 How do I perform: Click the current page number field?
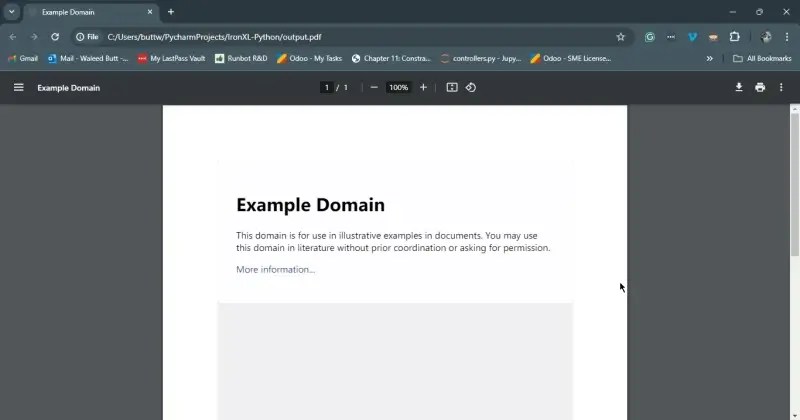[x=327, y=87]
